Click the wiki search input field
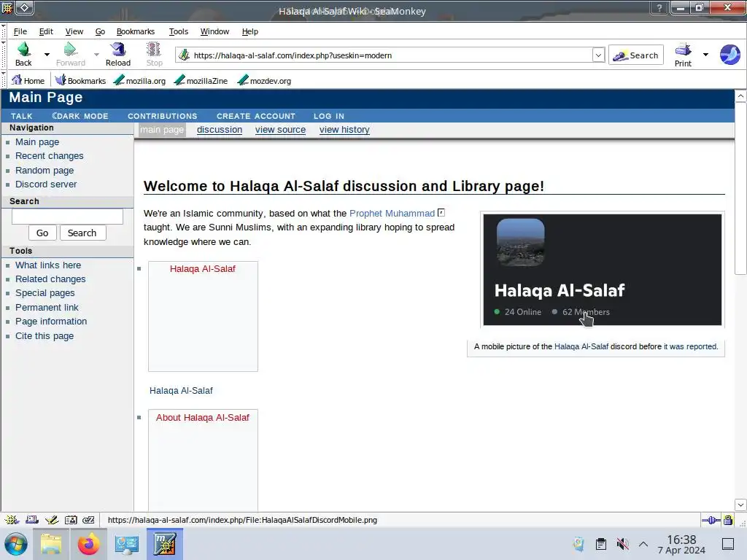This screenshot has width=747, height=560. [67, 216]
